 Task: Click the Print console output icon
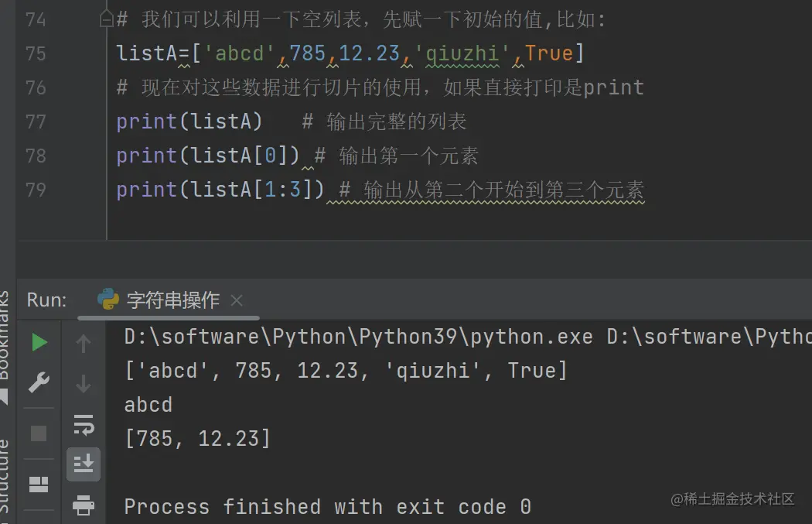coord(83,505)
